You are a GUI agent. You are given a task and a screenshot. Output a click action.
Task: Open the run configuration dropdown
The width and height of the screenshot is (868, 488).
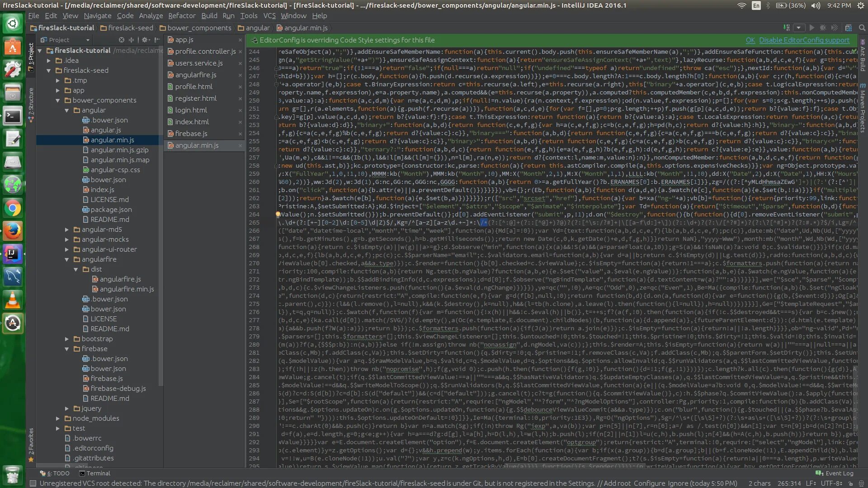click(799, 28)
